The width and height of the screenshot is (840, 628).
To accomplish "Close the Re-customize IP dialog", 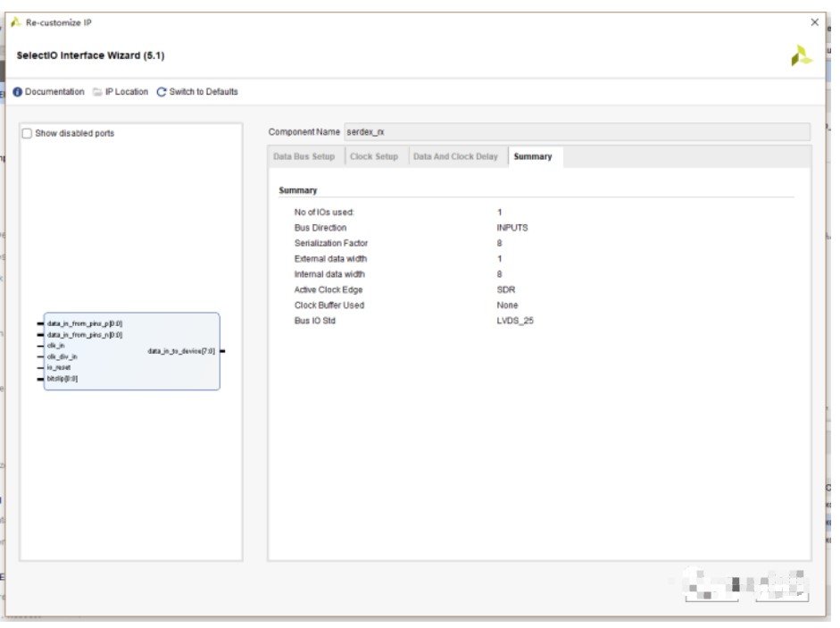I will pos(815,22).
